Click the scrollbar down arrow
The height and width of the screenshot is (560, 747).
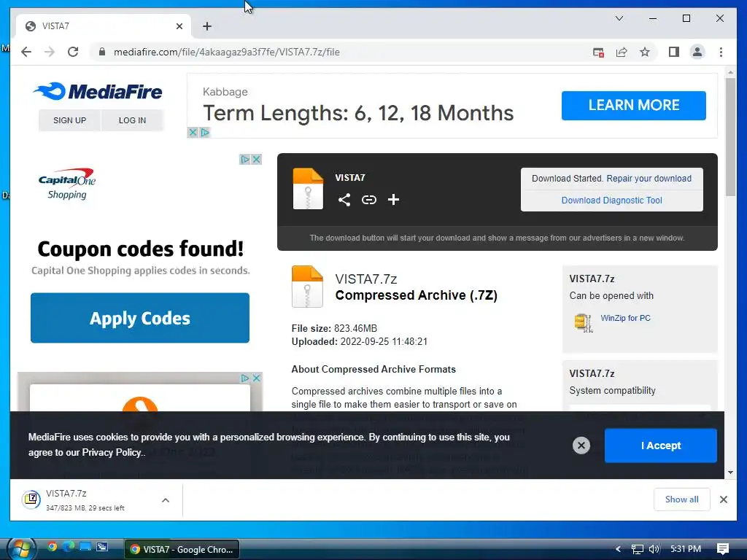pos(730,472)
